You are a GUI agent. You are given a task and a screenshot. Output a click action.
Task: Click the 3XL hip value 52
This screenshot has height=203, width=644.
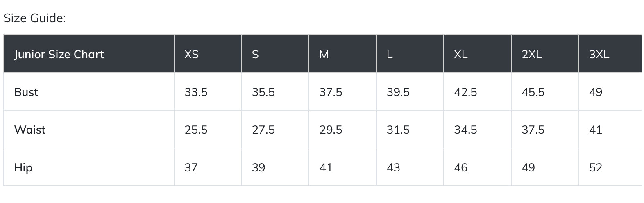[x=595, y=167]
